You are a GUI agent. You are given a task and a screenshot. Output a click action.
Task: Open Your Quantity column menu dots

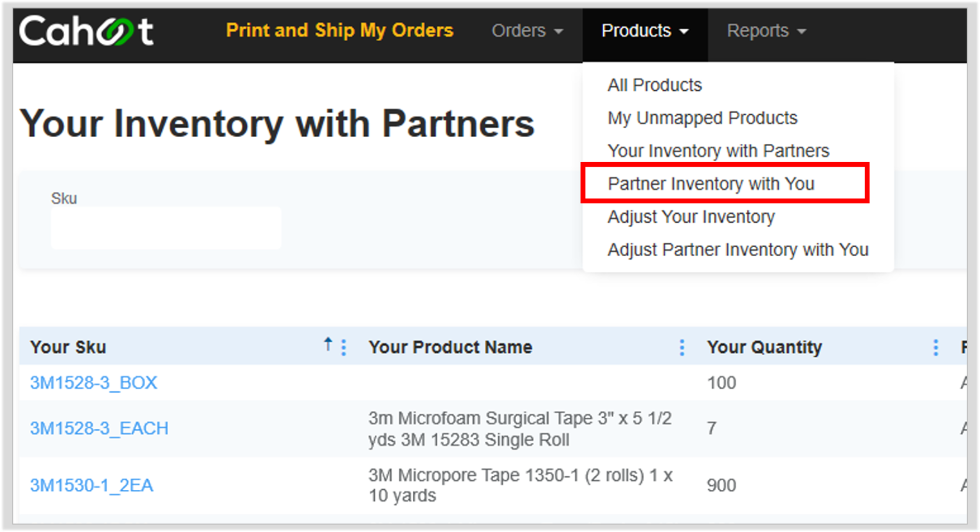(x=936, y=347)
